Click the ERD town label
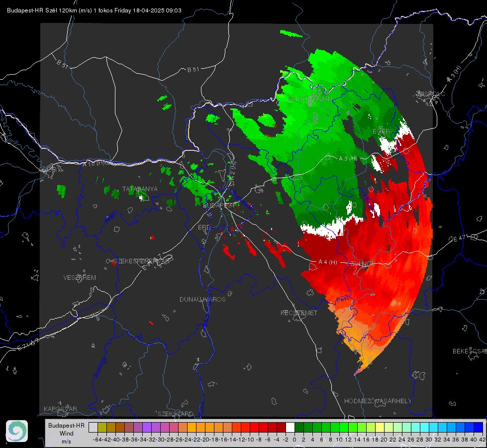 (x=204, y=227)
